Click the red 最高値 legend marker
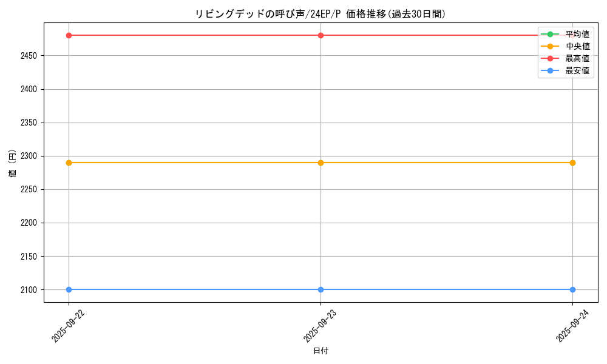 [550, 58]
